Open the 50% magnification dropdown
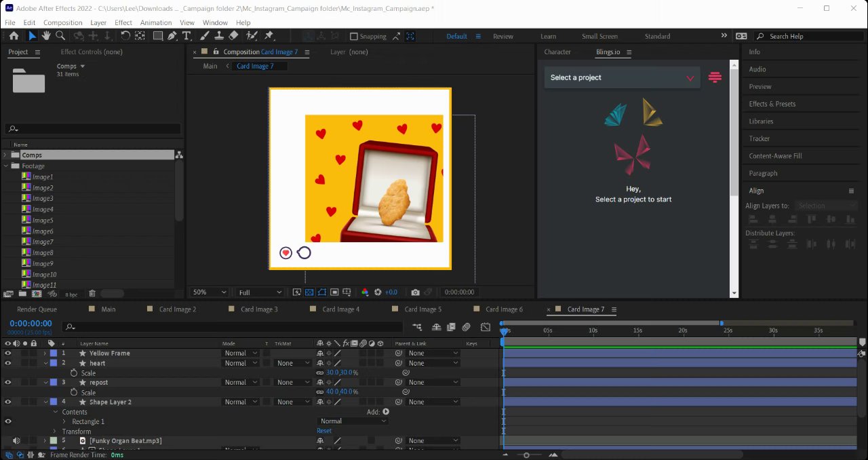868x460 pixels. [210, 292]
